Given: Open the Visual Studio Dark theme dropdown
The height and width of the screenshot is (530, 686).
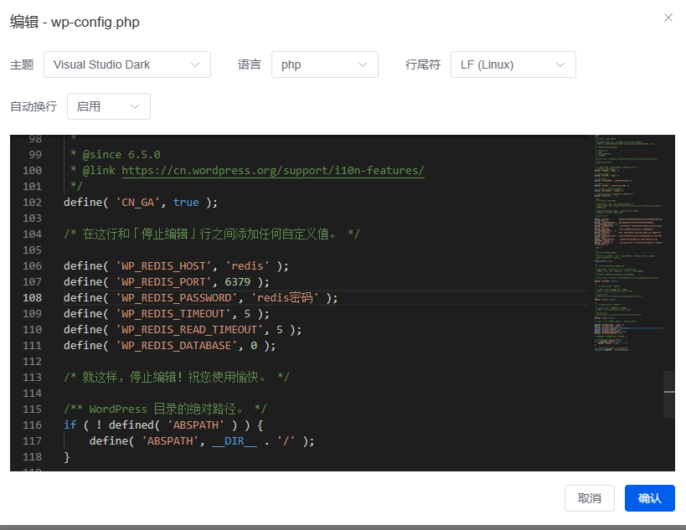Looking at the screenshot, I should point(128,65).
